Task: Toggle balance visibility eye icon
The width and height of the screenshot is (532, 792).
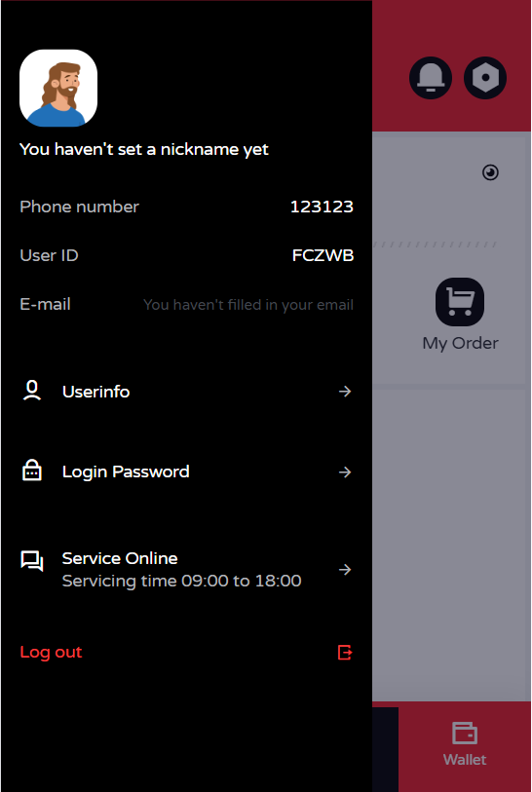Action: click(x=490, y=172)
